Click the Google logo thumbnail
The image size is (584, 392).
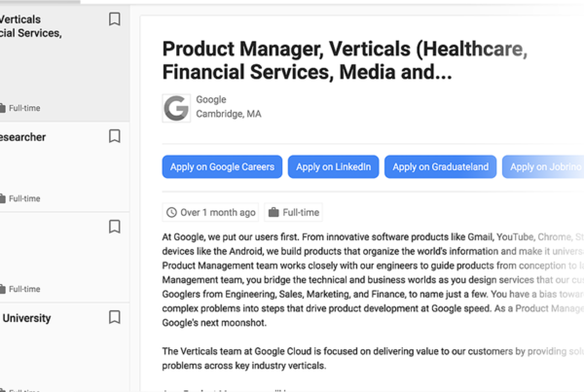[x=176, y=108]
